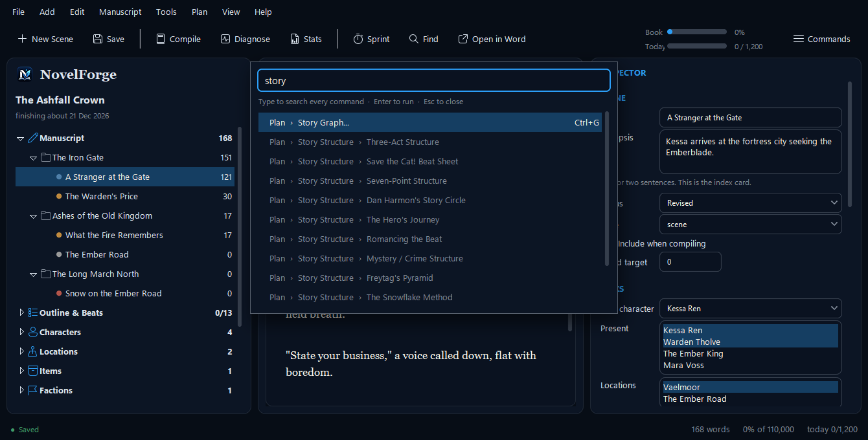Screen dimensions: 868x440
Task: Choose Dan Harmon's Story Circle command
Action: pyautogui.click(x=430, y=200)
